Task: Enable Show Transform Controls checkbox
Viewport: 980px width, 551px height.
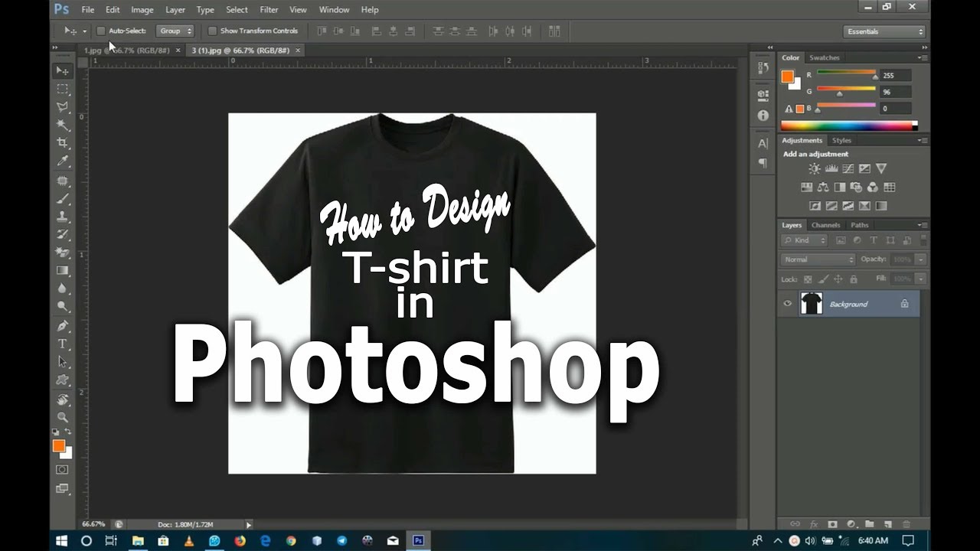Action: tap(212, 31)
